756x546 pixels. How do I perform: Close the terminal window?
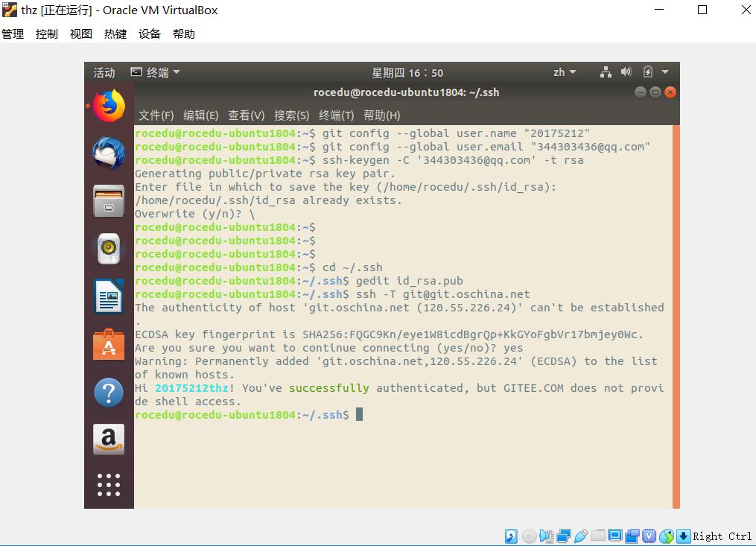[x=670, y=92]
